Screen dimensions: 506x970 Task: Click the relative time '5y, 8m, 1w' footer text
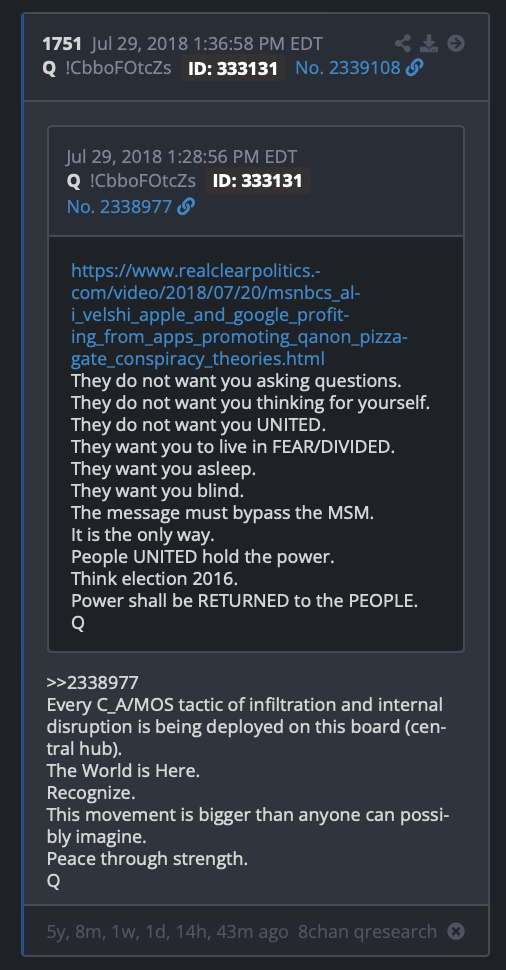(x=168, y=931)
